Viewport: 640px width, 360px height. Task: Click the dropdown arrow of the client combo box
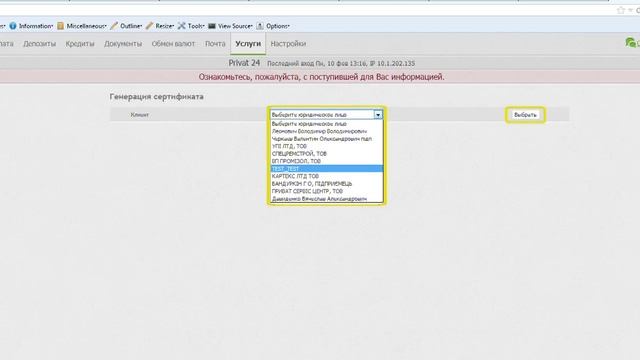(x=378, y=115)
